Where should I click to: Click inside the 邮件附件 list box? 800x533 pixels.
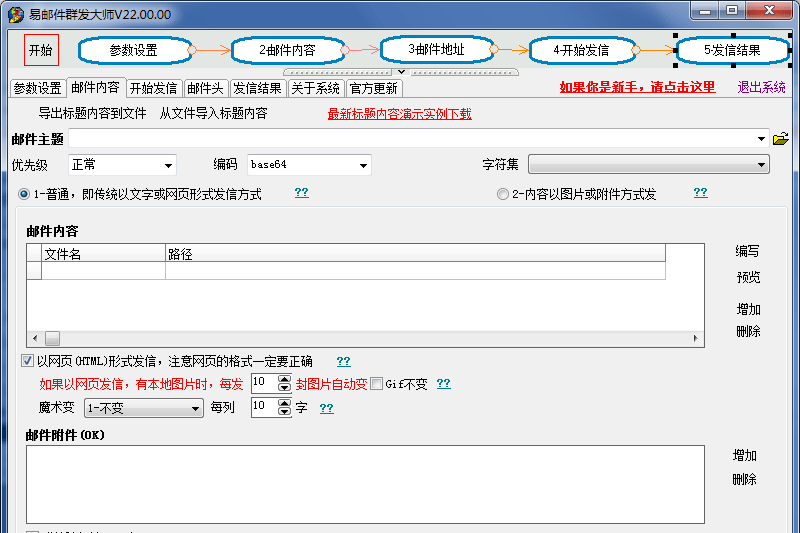[365, 485]
